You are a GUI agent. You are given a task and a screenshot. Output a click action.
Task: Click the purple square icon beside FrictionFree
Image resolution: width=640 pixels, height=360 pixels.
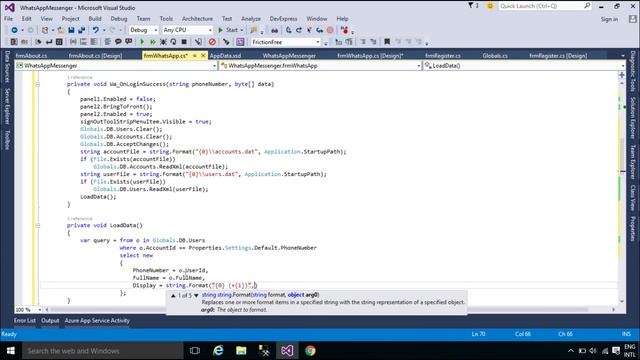240,42
